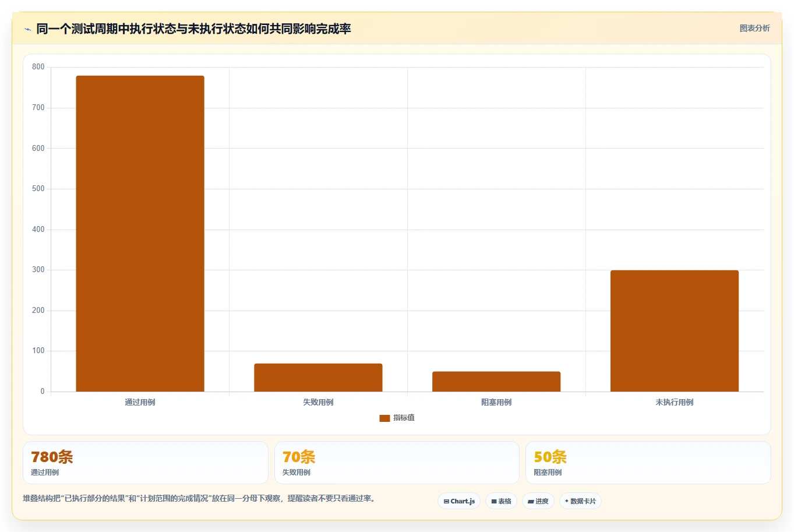Click the 进度 tag chip
Screen dimensions: 794x532
pos(538,501)
